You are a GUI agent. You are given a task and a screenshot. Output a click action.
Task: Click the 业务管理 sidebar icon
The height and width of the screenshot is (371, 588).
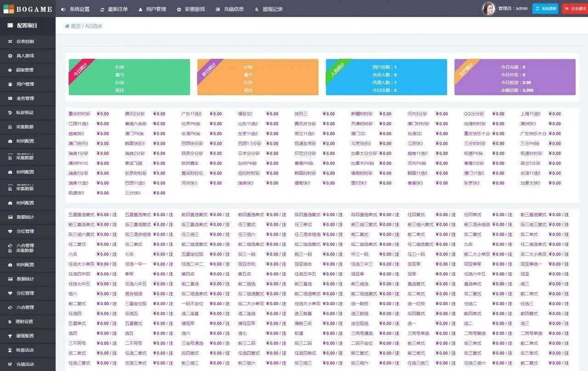pos(10,98)
